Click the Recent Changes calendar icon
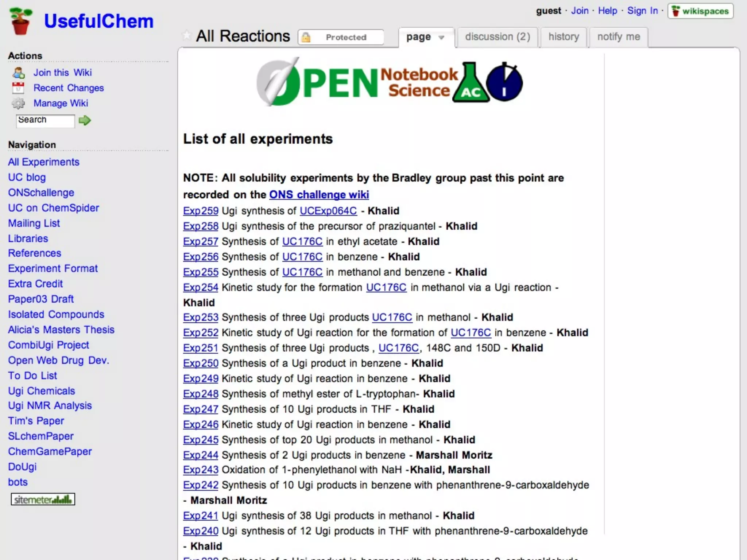 [x=18, y=88]
